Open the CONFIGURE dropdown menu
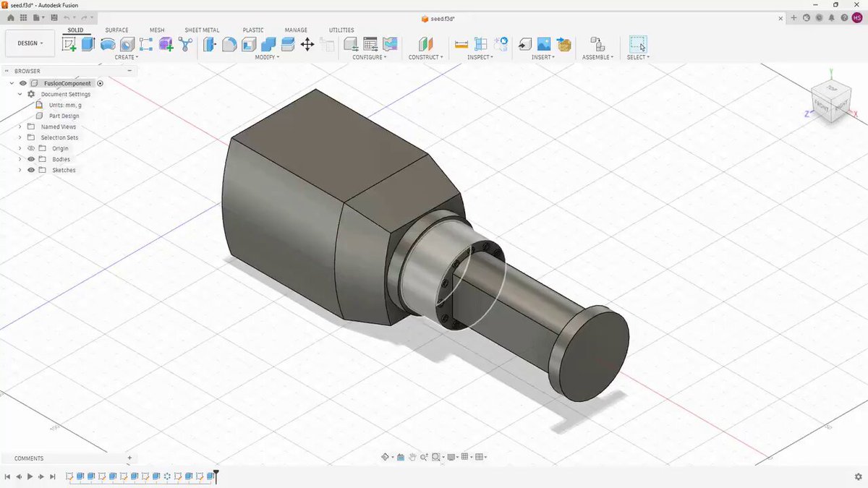 coord(370,57)
